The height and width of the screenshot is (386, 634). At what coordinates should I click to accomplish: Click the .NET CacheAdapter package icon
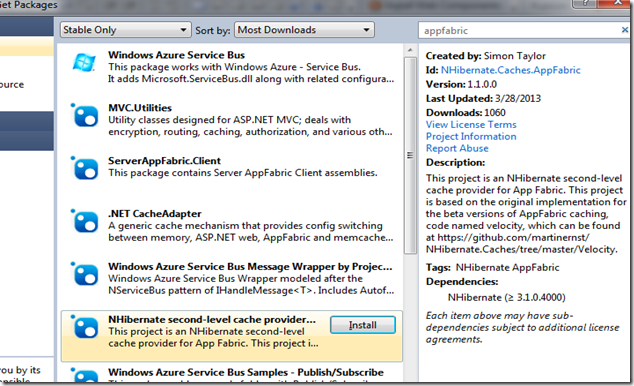(x=85, y=221)
